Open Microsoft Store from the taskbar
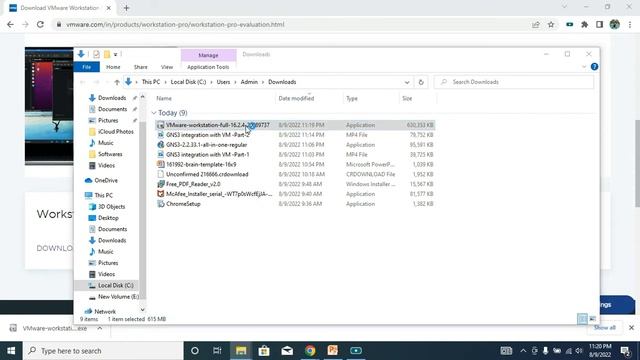The height and width of the screenshot is (360, 640). tap(264, 351)
